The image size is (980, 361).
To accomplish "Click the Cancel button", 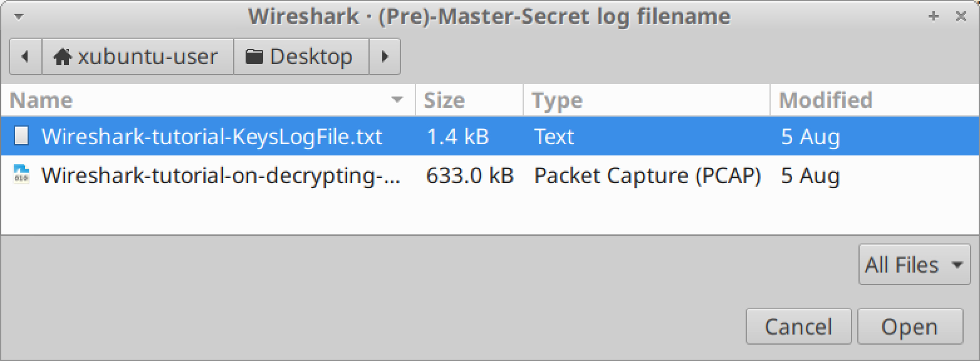I will [798, 326].
